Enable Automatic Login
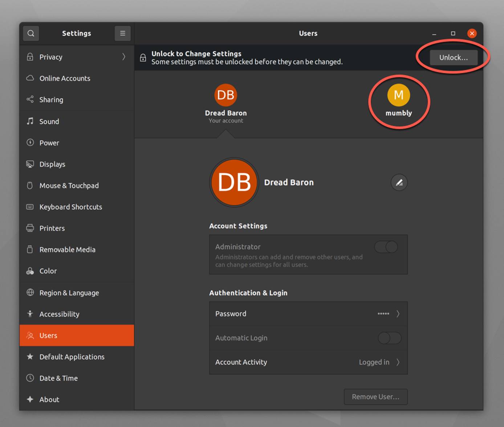This screenshot has height=427, width=504. tap(389, 338)
